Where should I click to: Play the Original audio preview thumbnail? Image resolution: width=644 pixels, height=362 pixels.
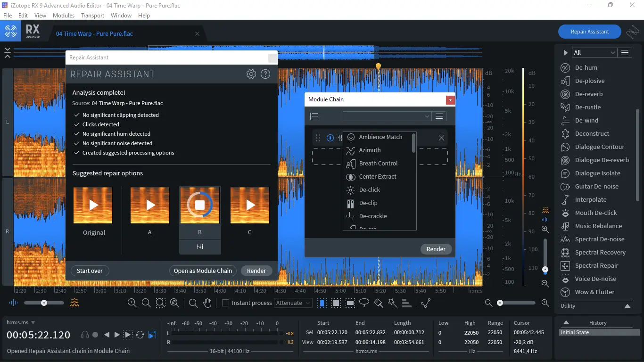[93, 205]
